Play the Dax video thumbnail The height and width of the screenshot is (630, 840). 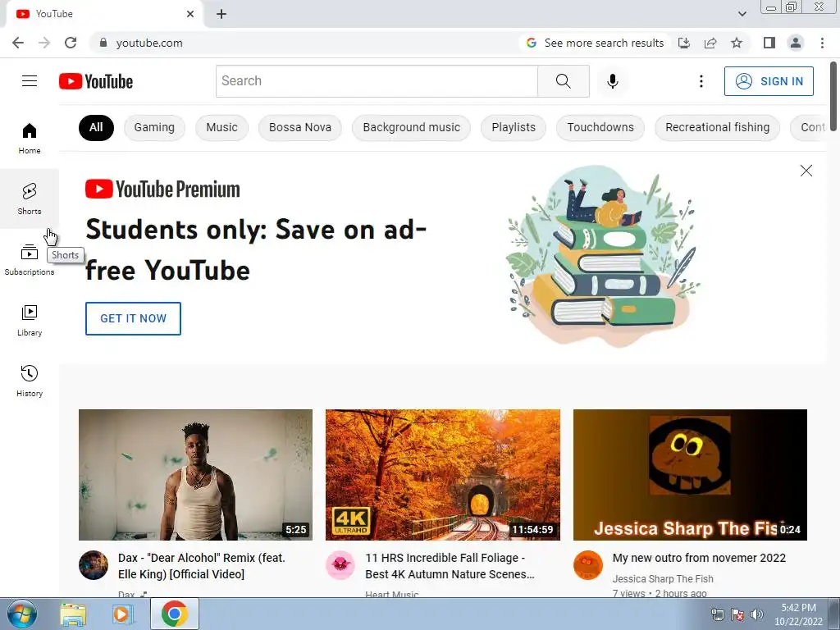pos(195,475)
